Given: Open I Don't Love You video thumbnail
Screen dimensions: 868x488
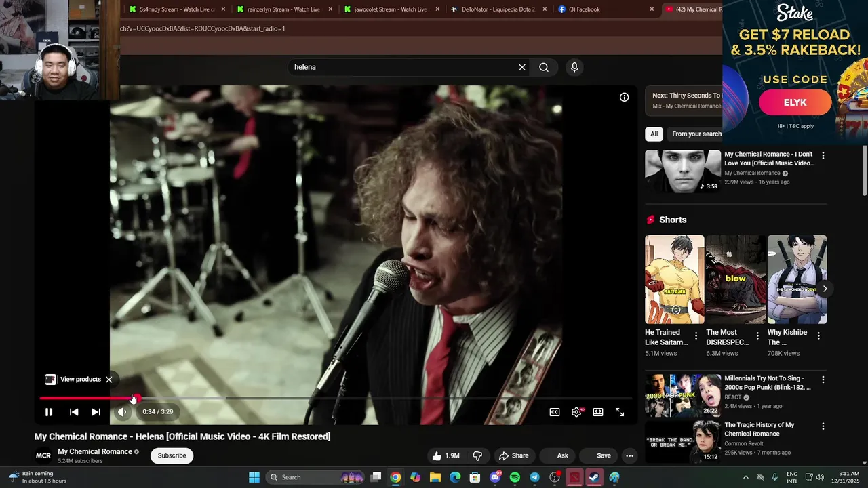Looking at the screenshot, I should [683, 171].
